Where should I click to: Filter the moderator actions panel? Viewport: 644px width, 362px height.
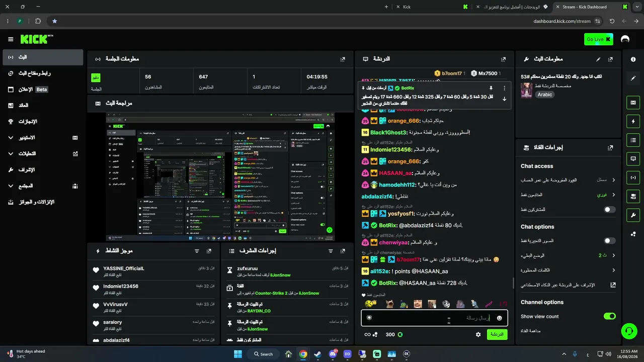click(x=331, y=250)
